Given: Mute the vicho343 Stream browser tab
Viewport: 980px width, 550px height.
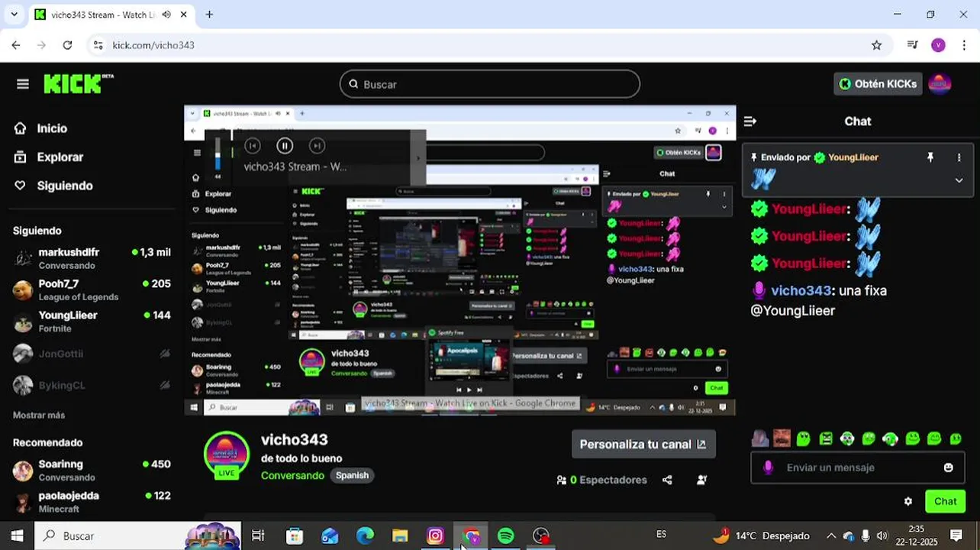Looking at the screenshot, I should [166, 15].
